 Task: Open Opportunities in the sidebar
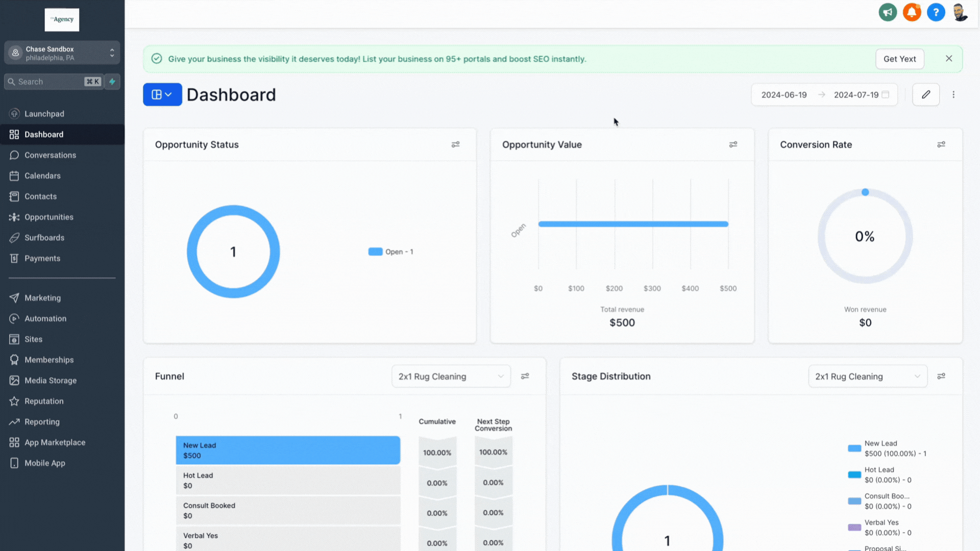tap(49, 217)
